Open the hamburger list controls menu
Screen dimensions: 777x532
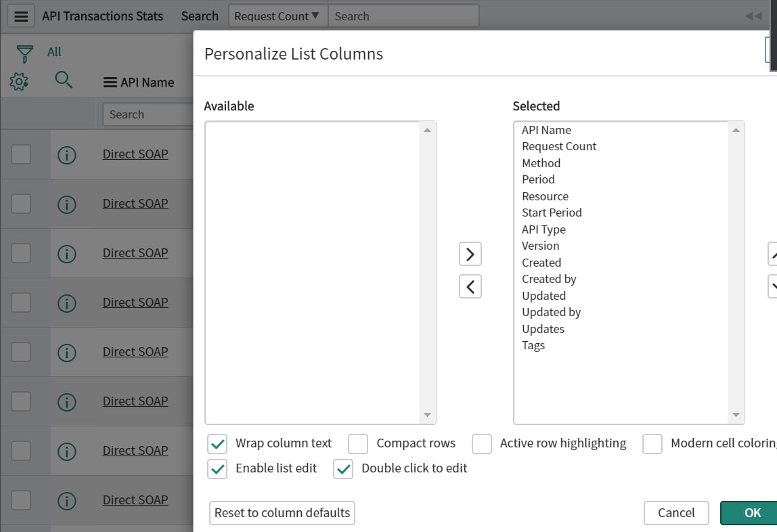(21, 16)
